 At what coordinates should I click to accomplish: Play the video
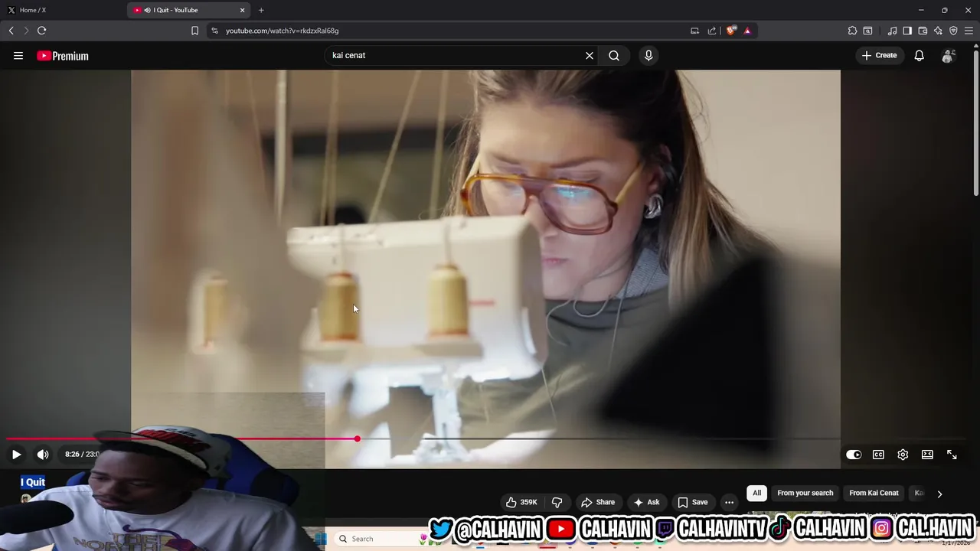coord(16,455)
